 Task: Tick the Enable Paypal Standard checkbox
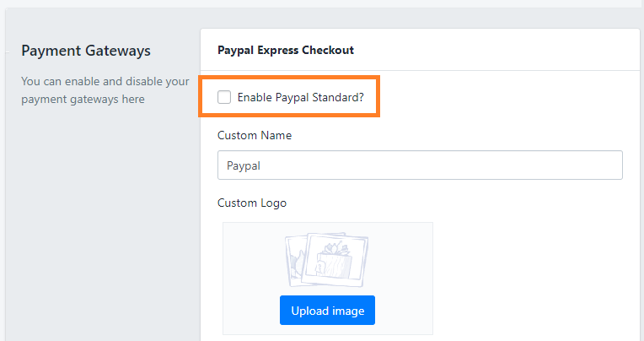pyautogui.click(x=224, y=97)
